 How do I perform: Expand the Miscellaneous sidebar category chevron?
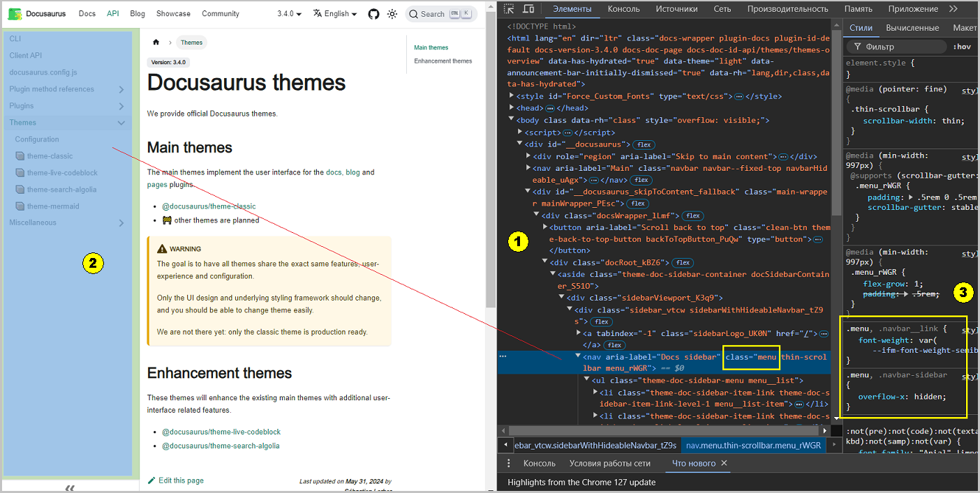pyautogui.click(x=121, y=223)
